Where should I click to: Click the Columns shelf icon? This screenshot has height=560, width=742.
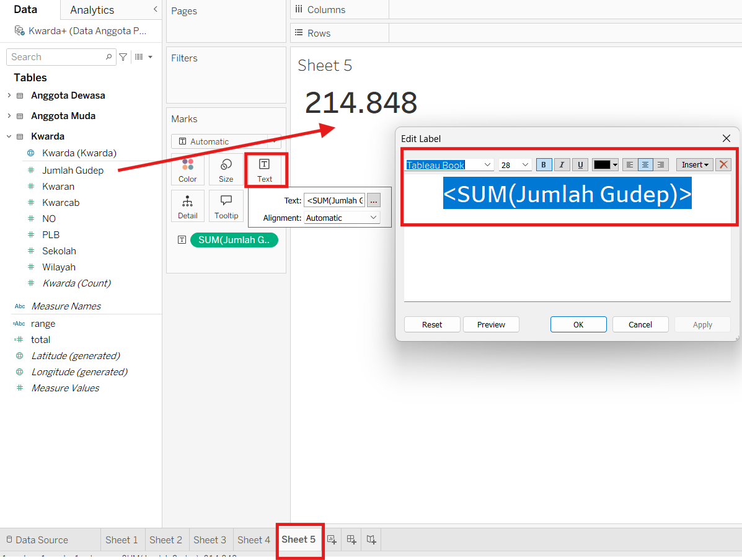coord(299,9)
